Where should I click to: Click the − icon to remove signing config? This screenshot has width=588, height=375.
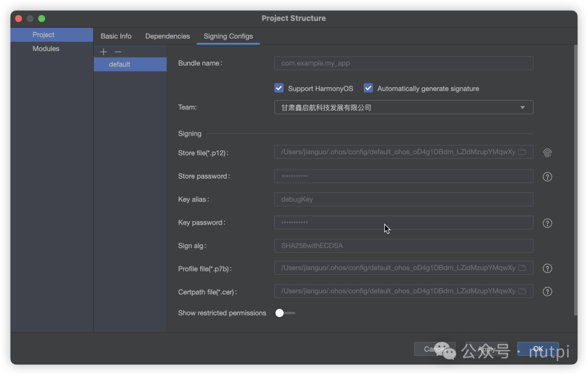click(x=117, y=52)
